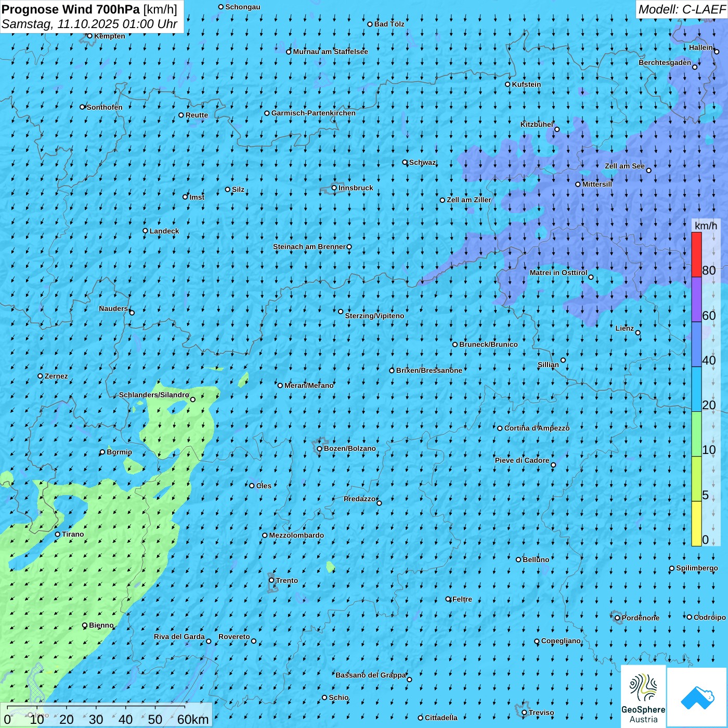Click the 'Berchtesgaden' label
Screen dimensions: 728x728
click(x=665, y=62)
